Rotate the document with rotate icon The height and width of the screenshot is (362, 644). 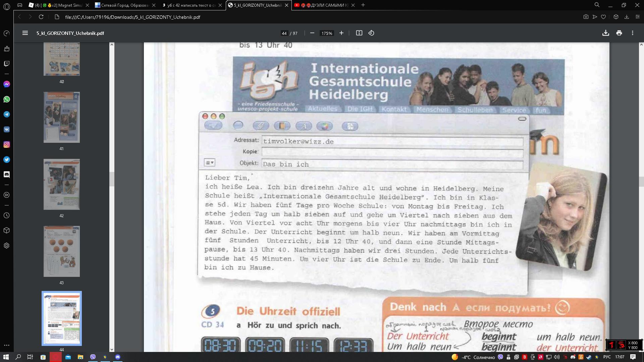point(371,33)
